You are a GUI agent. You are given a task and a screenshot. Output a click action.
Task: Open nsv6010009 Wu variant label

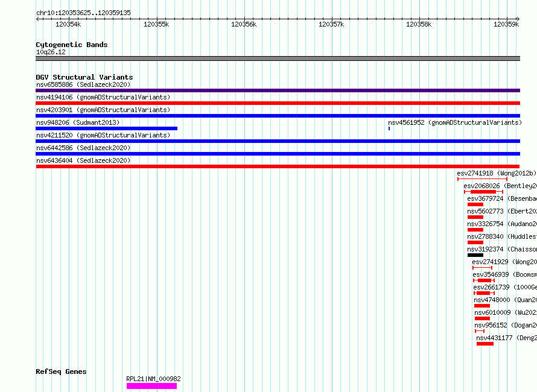click(506, 312)
